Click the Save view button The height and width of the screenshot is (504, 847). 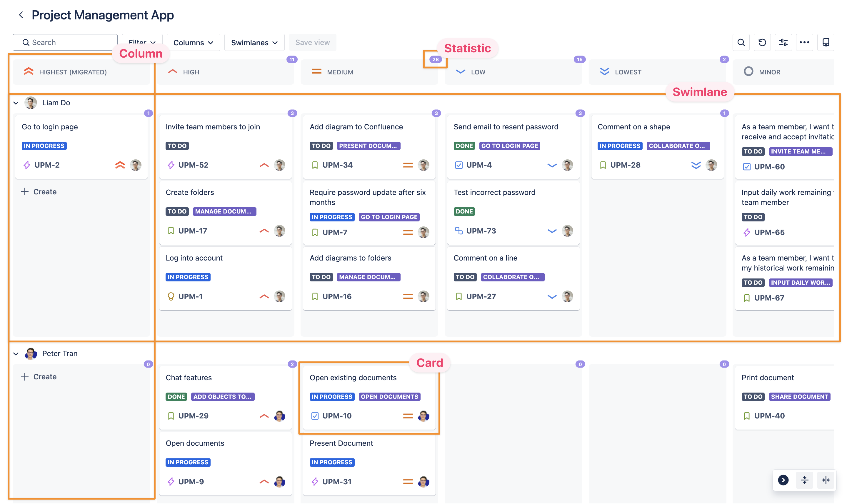tap(312, 42)
